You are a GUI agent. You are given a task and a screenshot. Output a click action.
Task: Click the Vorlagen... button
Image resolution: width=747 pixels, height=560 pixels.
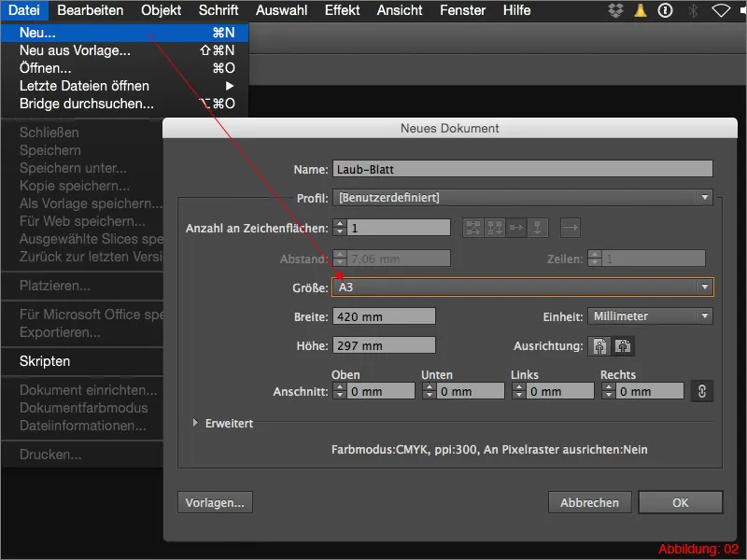pyautogui.click(x=215, y=502)
